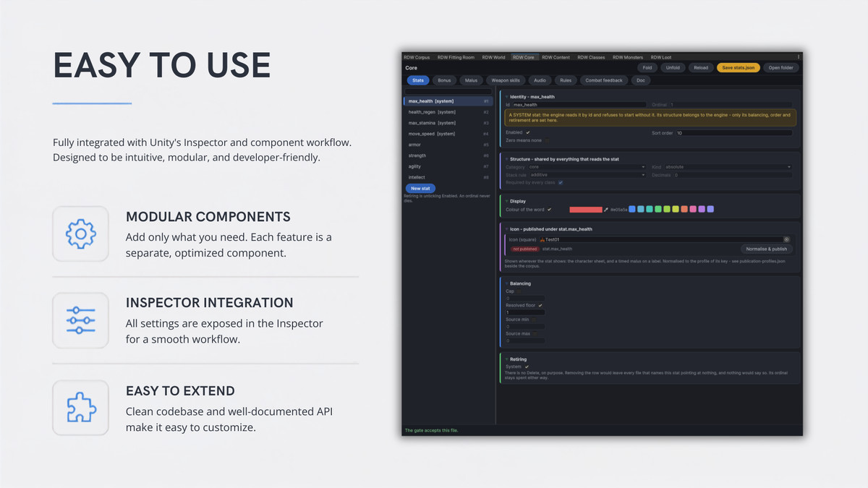
Task: Open the Category dropdown
Action: (x=587, y=167)
